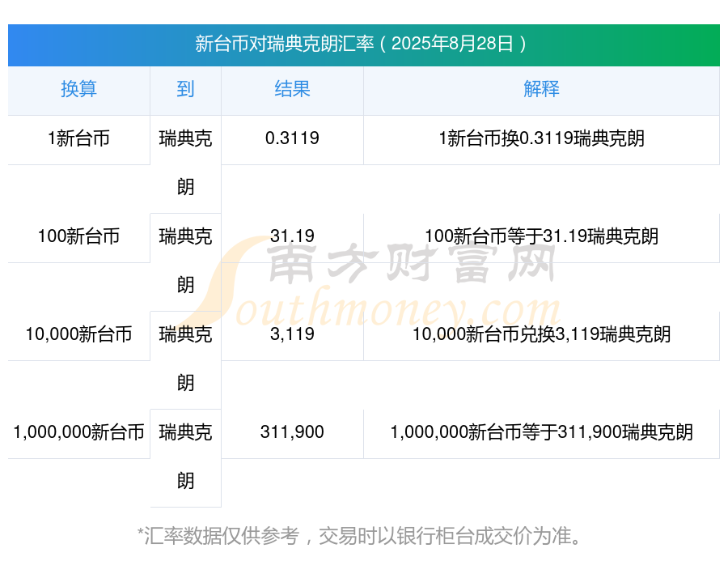This screenshot has width=728, height=561.
Task: Click the result value 31.19
Action: (x=292, y=236)
